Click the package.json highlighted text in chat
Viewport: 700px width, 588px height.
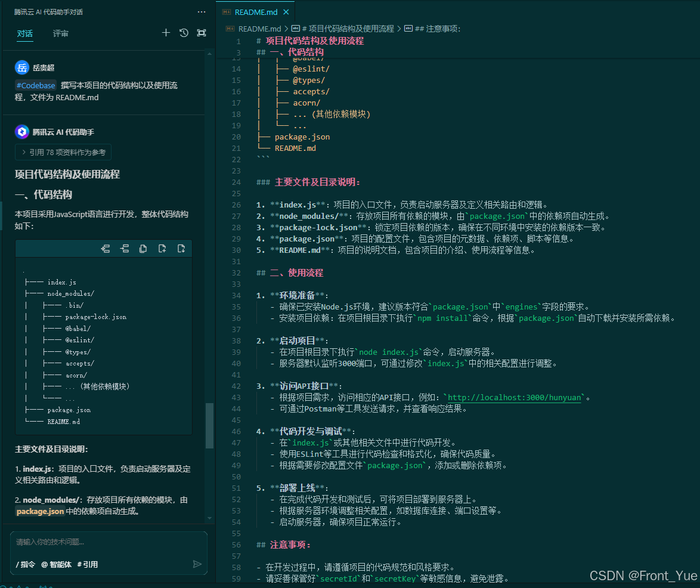tap(40, 511)
